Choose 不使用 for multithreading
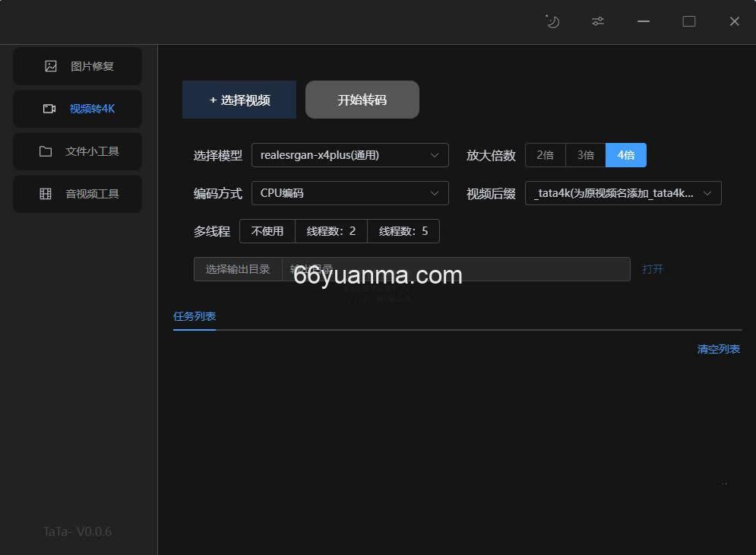 pos(267,230)
